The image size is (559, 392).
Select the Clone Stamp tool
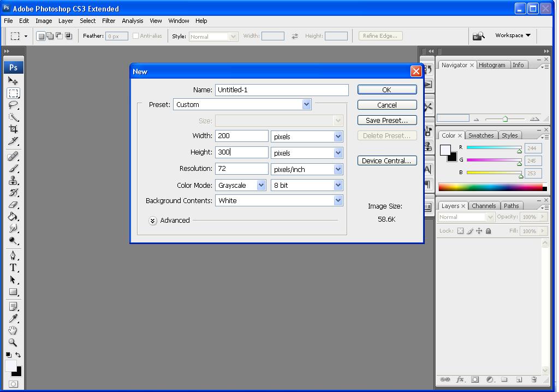point(13,180)
